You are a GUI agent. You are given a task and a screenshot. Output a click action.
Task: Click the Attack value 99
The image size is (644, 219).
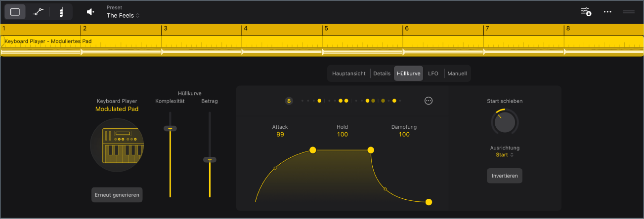pyautogui.click(x=280, y=135)
